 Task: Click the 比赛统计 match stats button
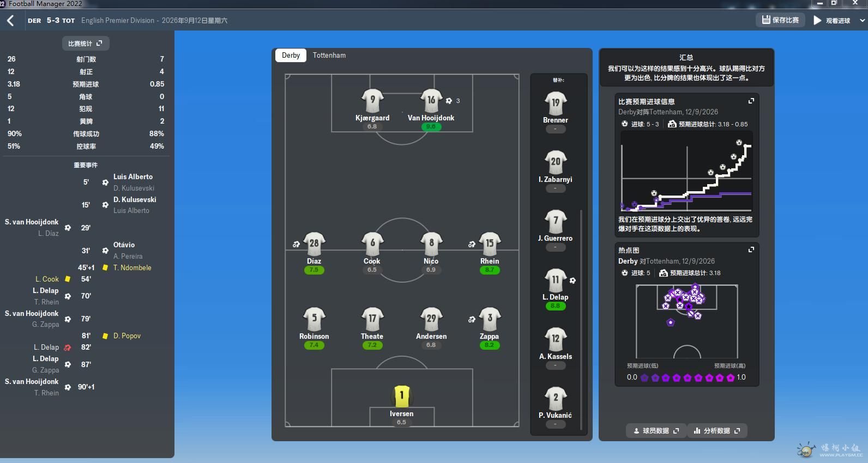(85, 44)
